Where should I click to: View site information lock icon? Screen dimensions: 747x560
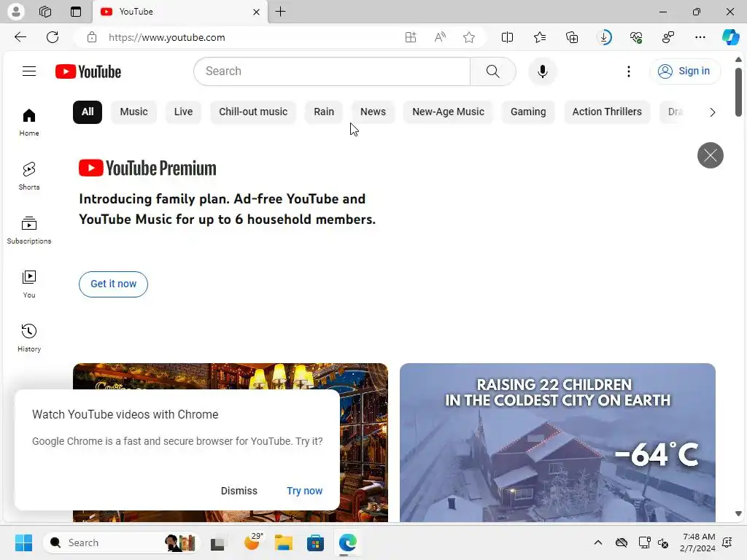(92, 37)
